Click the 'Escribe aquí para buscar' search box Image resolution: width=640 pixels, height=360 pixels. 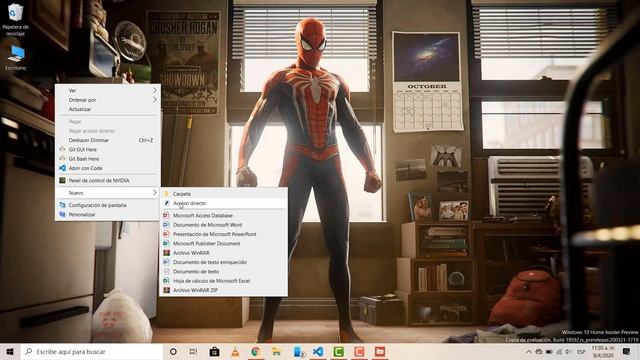tap(92, 351)
